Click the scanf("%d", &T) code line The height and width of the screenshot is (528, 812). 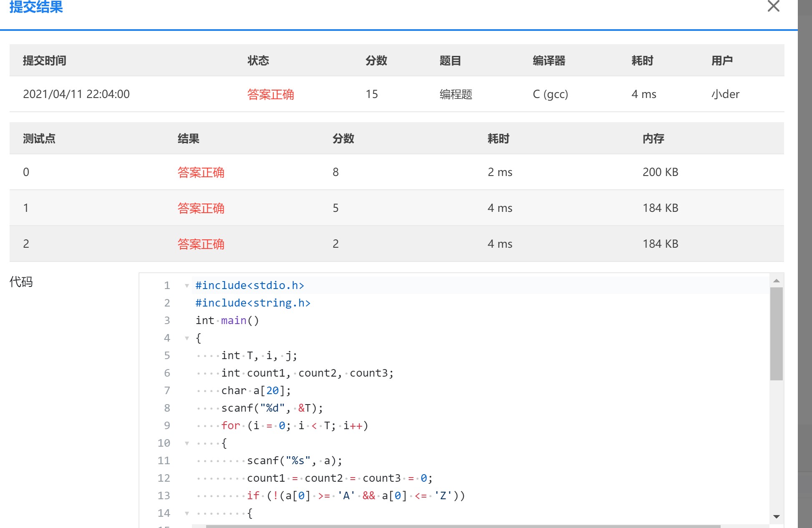click(272, 408)
